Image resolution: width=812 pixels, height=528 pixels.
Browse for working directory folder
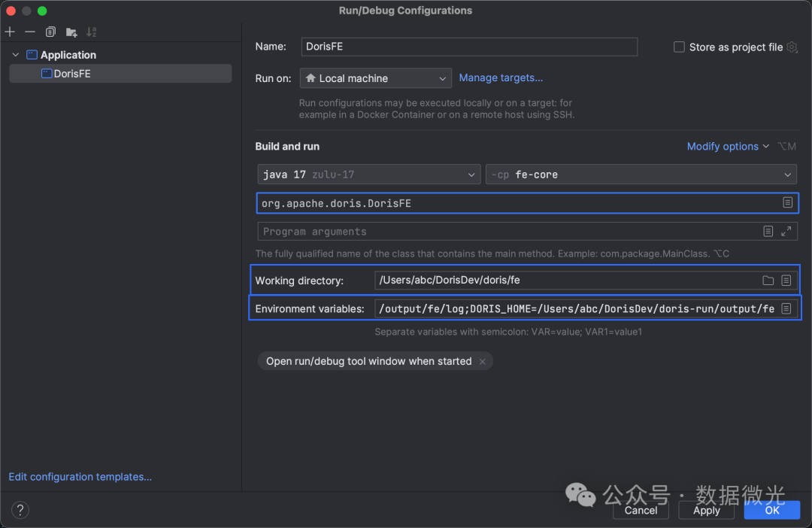pos(768,281)
